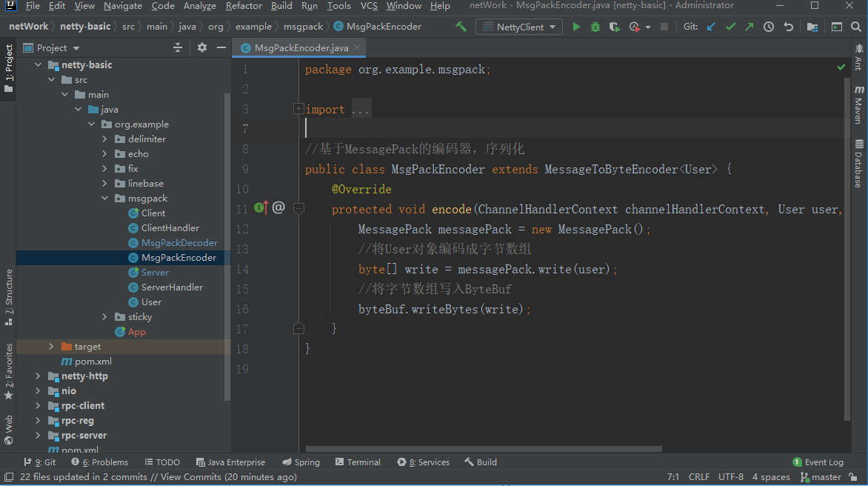The height and width of the screenshot is (486, 868).
Task: Click the profiler run icon
Action: point(635,27)
